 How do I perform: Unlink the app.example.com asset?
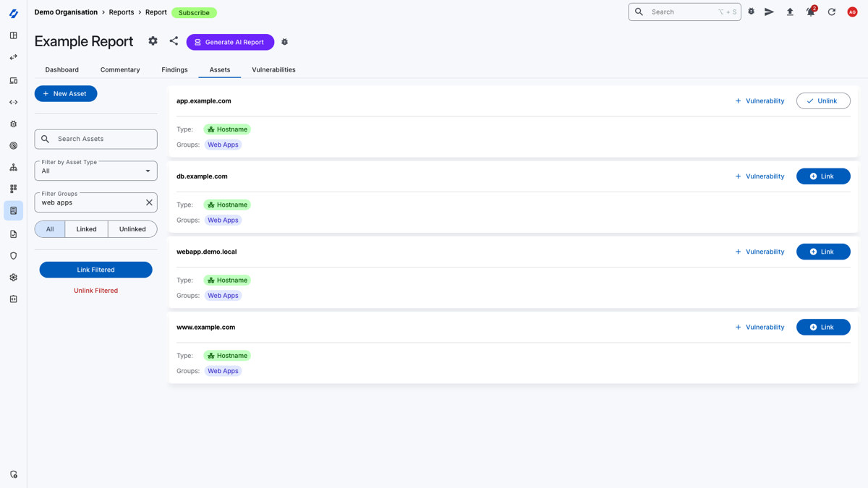[823, 100]
